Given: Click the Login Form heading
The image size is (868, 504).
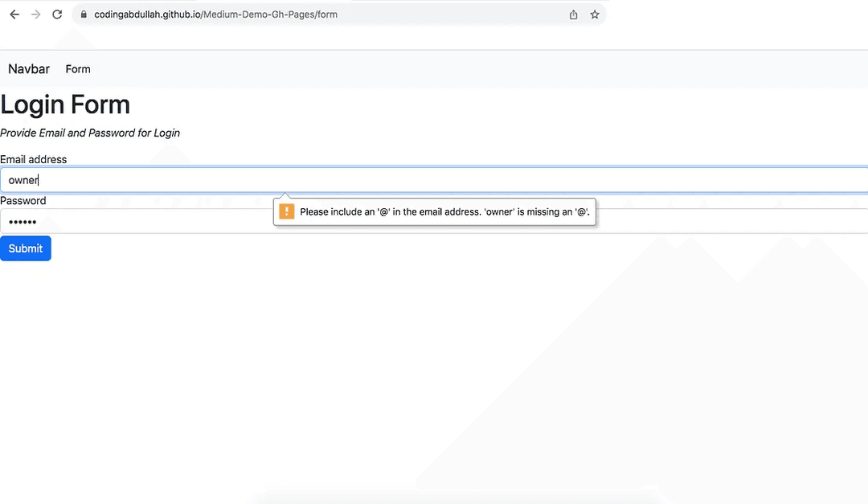Looking at the screenshot, I should (x=65, y=105).
